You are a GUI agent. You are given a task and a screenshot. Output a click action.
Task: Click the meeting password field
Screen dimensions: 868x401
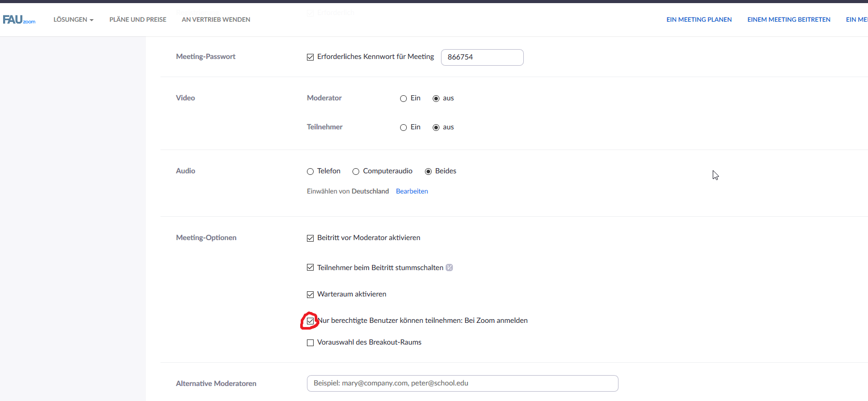482,57
